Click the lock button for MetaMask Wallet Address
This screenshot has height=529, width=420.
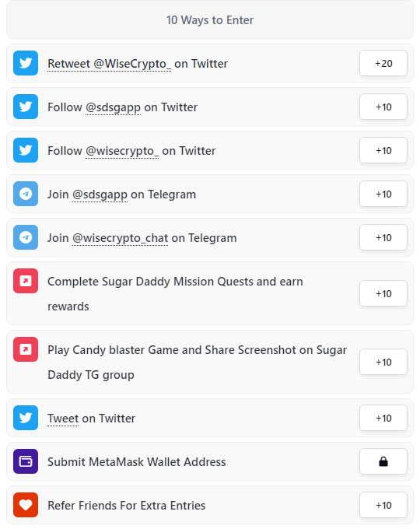click(383, 461)
